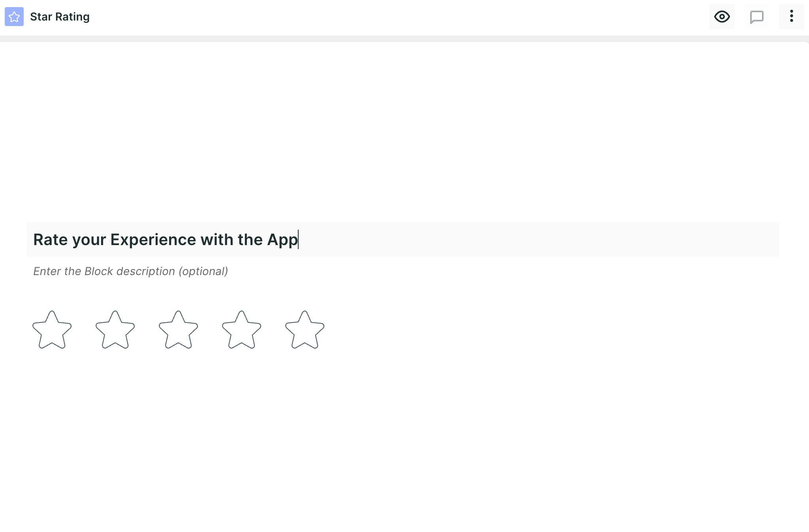Place cursor on the word "App"

point(282,240)
